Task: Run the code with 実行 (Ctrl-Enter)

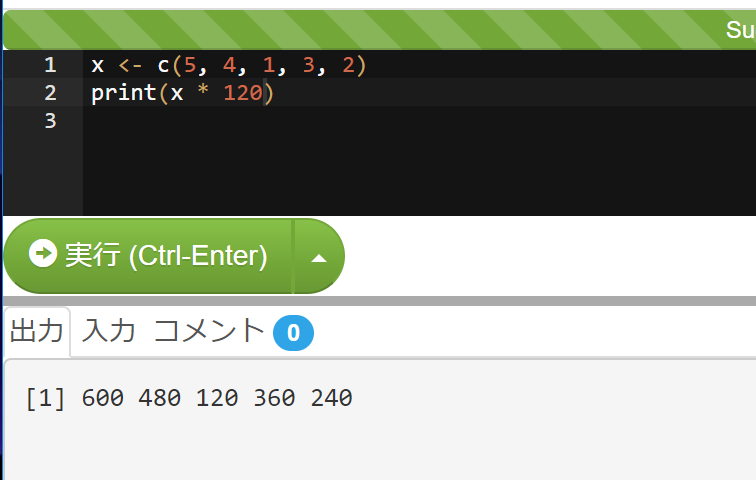Action: 148,256
